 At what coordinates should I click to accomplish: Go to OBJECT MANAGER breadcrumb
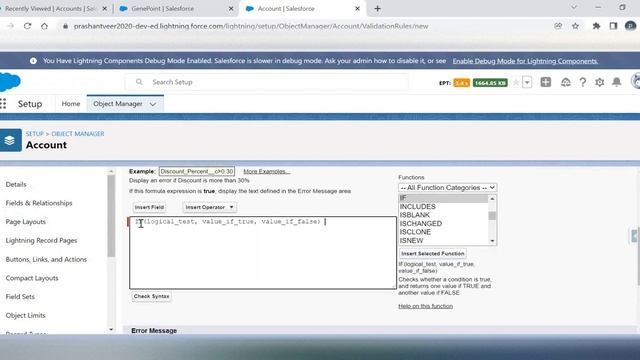(78, 134)
